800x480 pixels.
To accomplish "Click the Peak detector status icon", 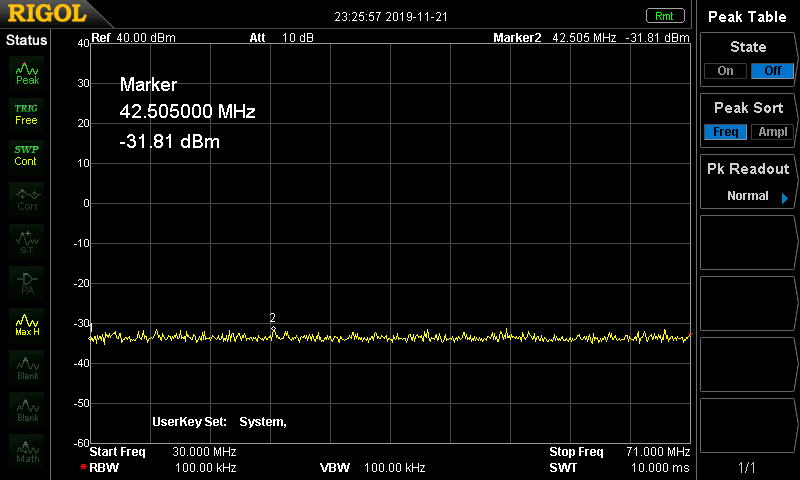I will point(27,73).
